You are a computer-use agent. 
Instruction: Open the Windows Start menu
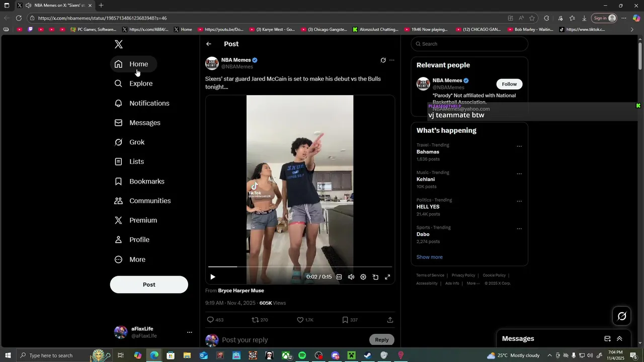click(8, 355)
